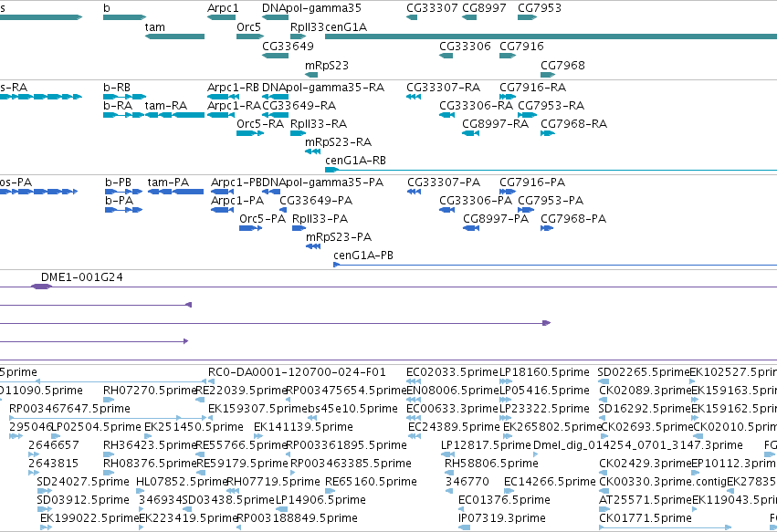
Task: Click the RpII33-PA protein label
Action: click(320, 219)
